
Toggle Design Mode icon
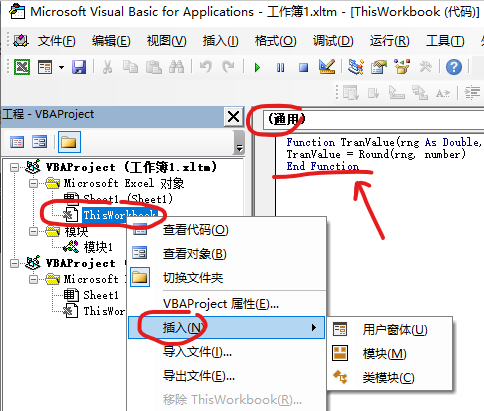coord(327,67)
